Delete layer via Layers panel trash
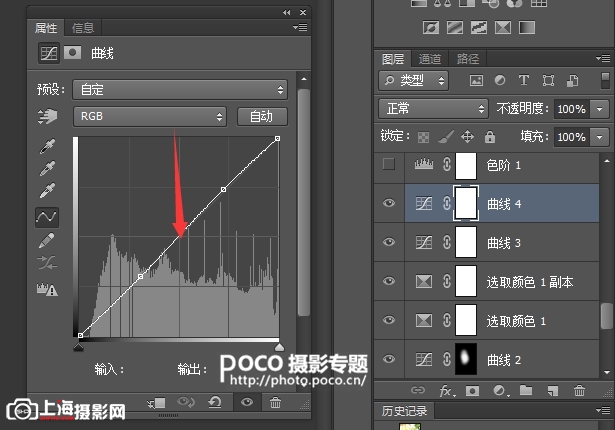This screenshot has width=615, height=430. pos(579,390)
